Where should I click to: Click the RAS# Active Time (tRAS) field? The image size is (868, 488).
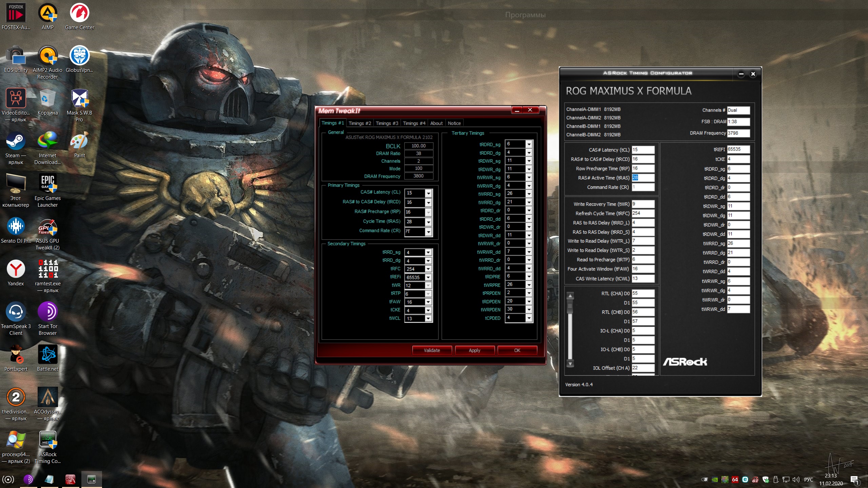pyautogui.click(x=643, y=178)
